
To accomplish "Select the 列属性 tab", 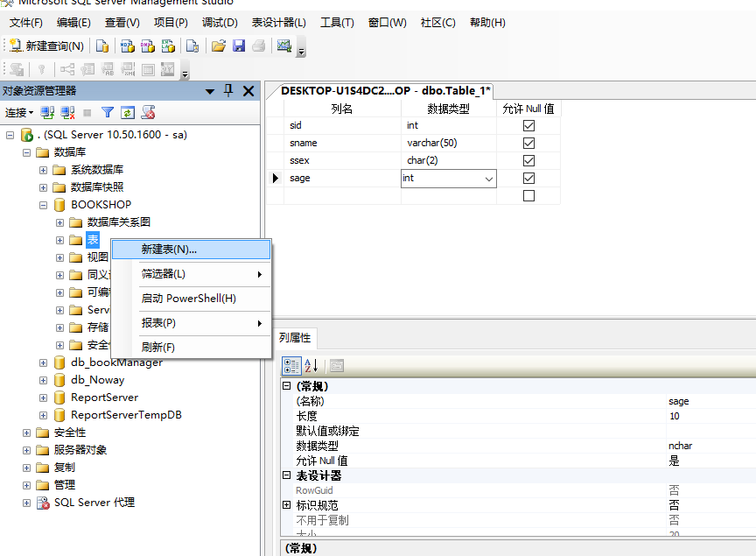I will tap(295, 338).
